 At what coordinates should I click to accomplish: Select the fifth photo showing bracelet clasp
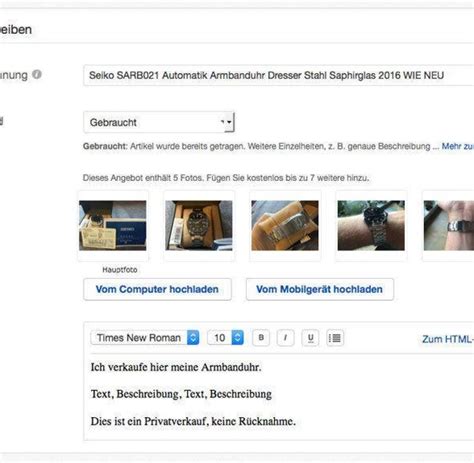[x=449, y=225]
